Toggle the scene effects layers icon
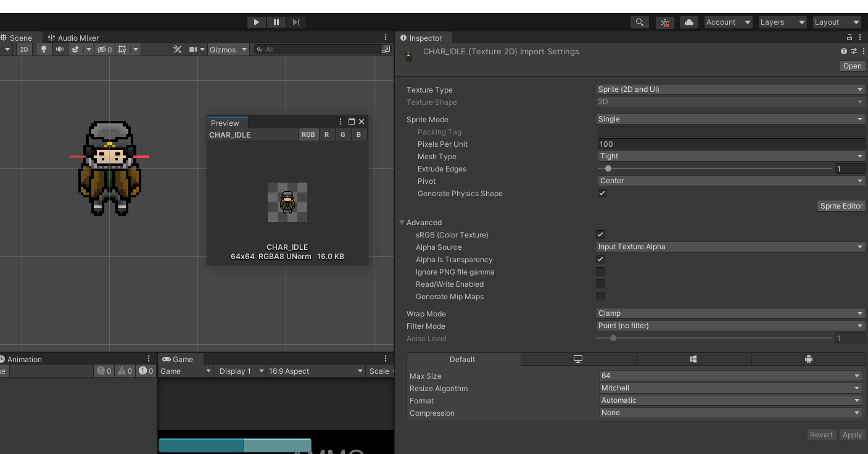 point(75,49)
